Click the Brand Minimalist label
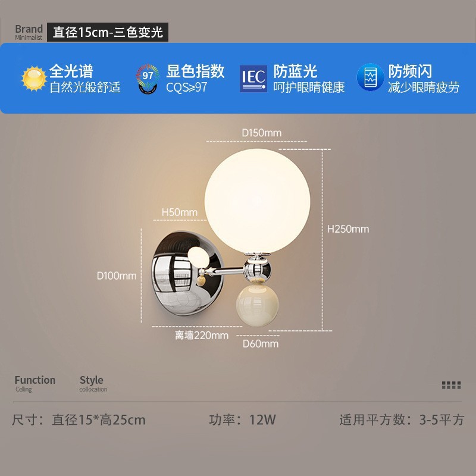Image resolution: width=476 pixels, height=476 pixels. 29,32
